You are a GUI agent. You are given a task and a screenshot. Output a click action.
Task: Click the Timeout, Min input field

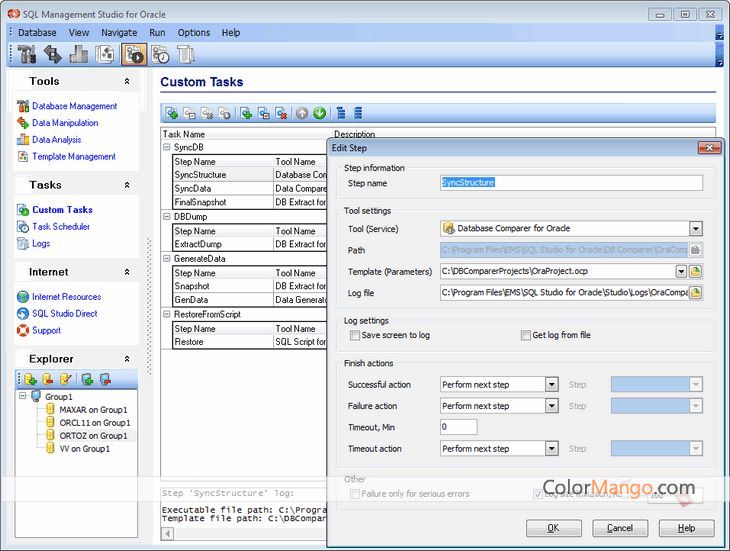459,427
